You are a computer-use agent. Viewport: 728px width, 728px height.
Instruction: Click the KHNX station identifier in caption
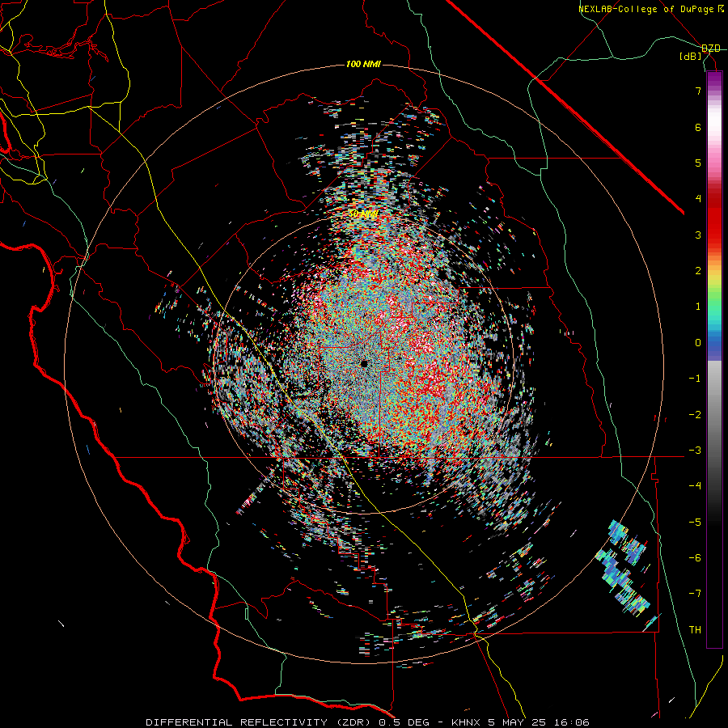coord(467,722)
